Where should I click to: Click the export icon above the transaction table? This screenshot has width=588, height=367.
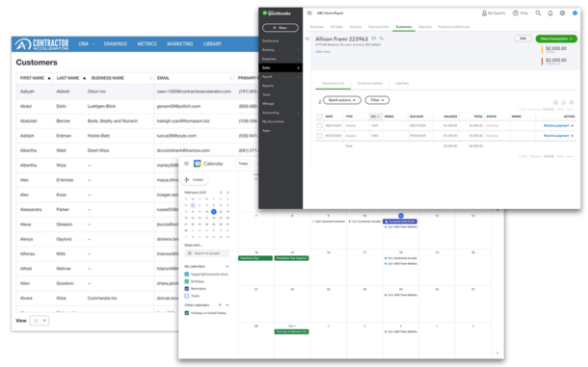pos(564,102)
